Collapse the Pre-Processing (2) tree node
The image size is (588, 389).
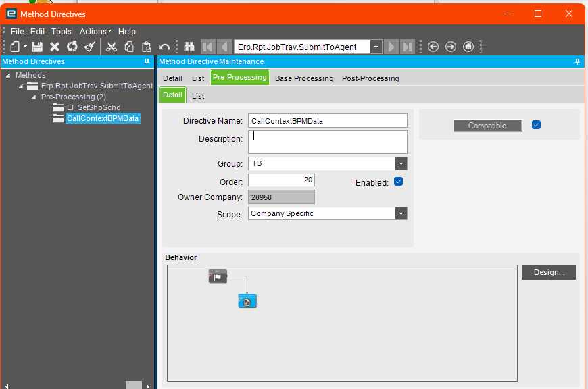34,97
